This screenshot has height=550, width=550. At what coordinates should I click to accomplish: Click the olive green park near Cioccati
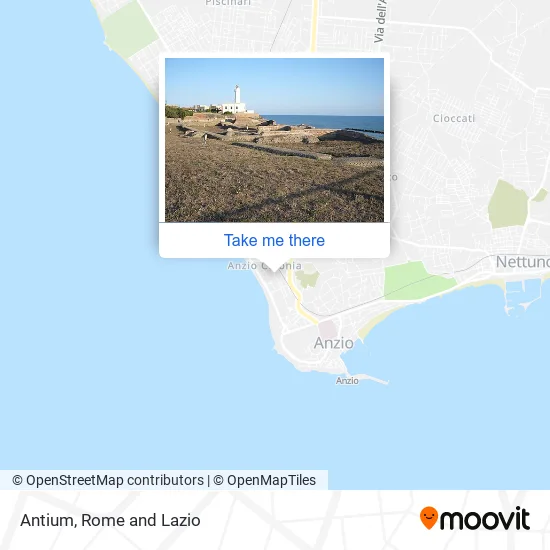tap(508, 204)
